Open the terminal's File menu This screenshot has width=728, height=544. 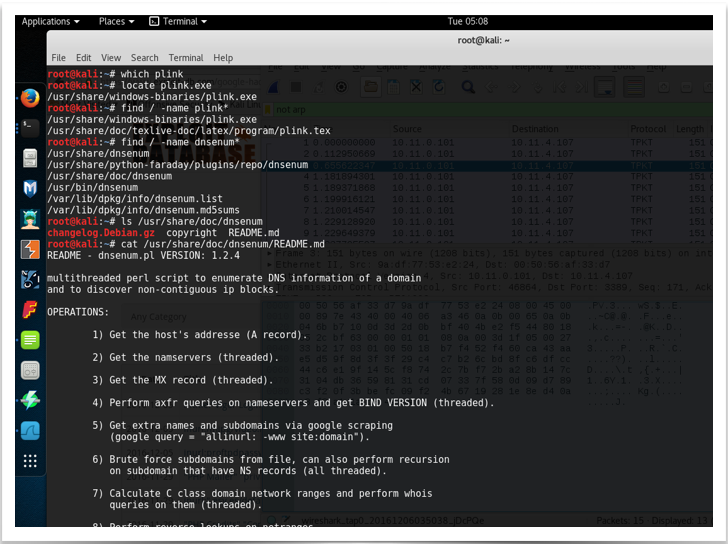(x=58, y=58)
